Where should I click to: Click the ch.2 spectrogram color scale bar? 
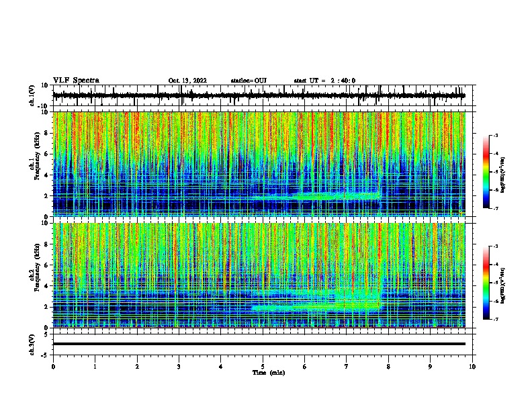(486, 283)
